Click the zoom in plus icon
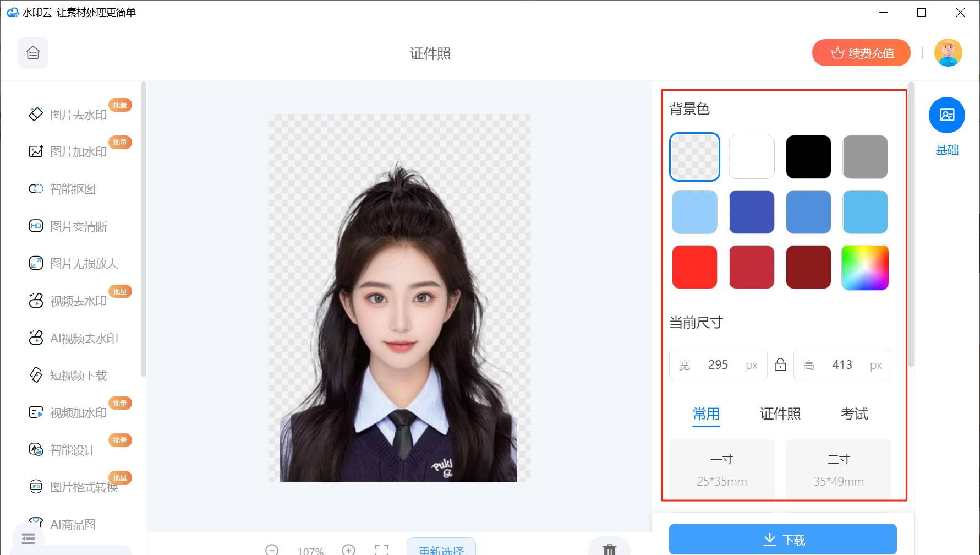Screen dimensions: 980x555 [x=348, y=549]
